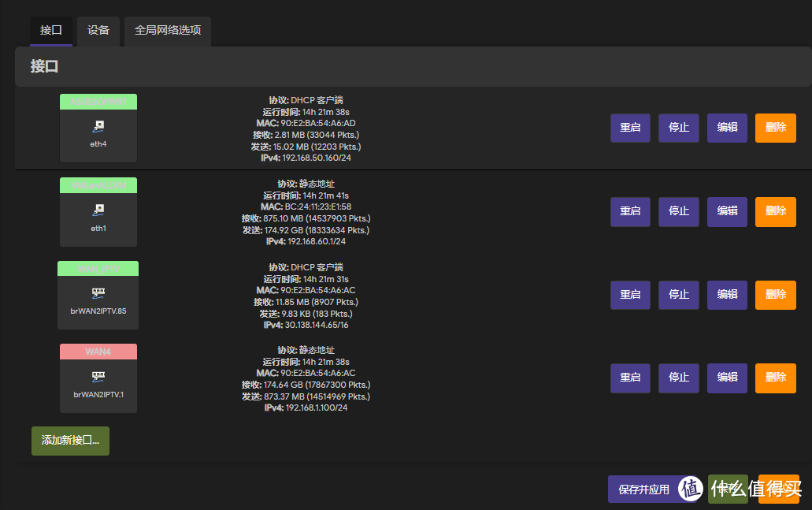Edit the eth4 interface settings
This screenshot has width=812, height=510.
727,128
